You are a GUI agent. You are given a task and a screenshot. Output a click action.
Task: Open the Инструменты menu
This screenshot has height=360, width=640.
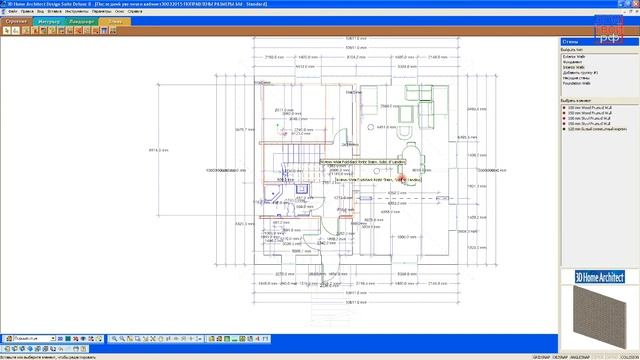pyautogui.click(x=77, y=11)
